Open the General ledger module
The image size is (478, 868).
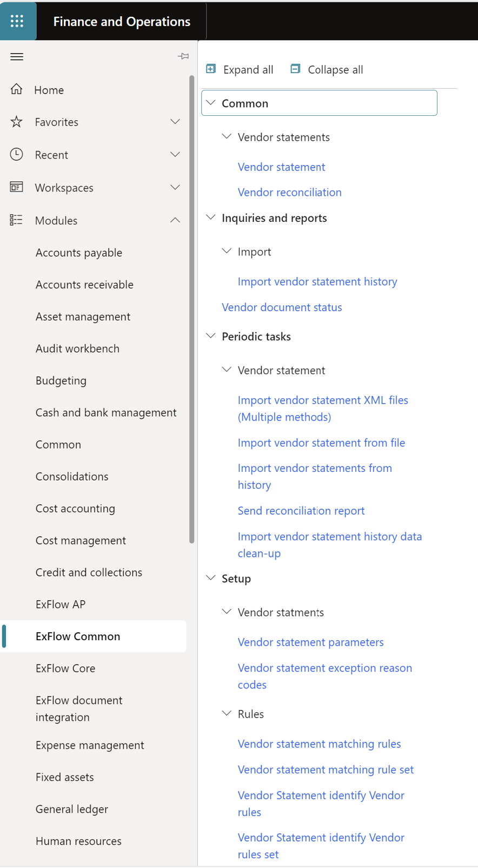pos(72,809)
